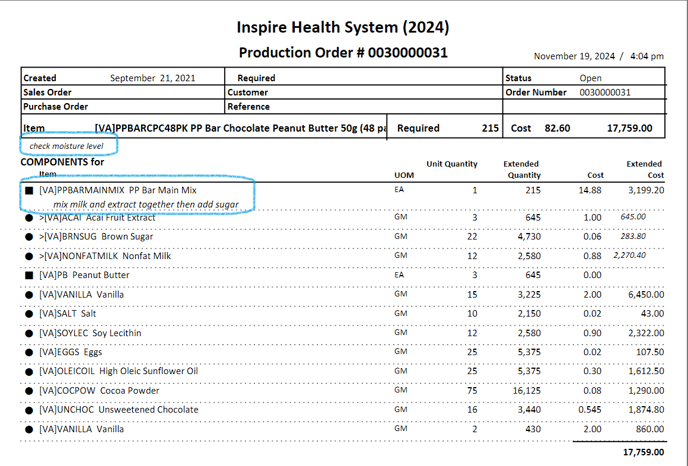Screen dimensions: 688x466
Task: Click the "283.80" extended cost
Action: pyautogui.click(x=633, y=236)
